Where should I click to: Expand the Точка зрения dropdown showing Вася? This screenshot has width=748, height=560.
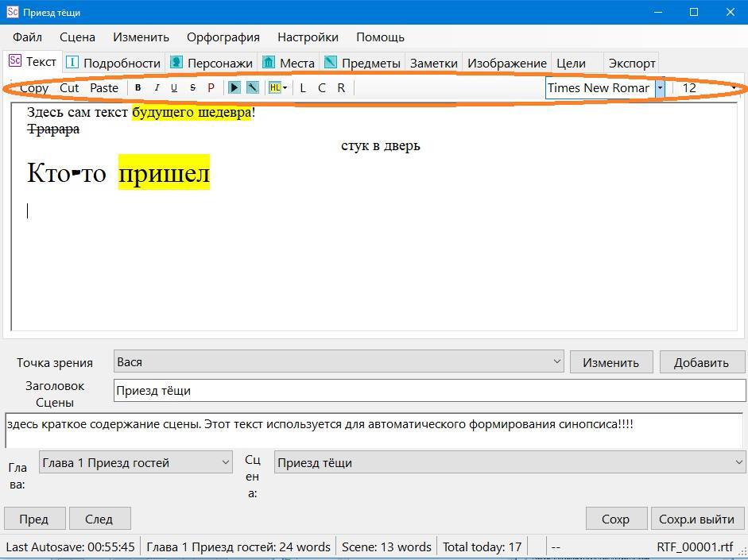pos(556,362)
